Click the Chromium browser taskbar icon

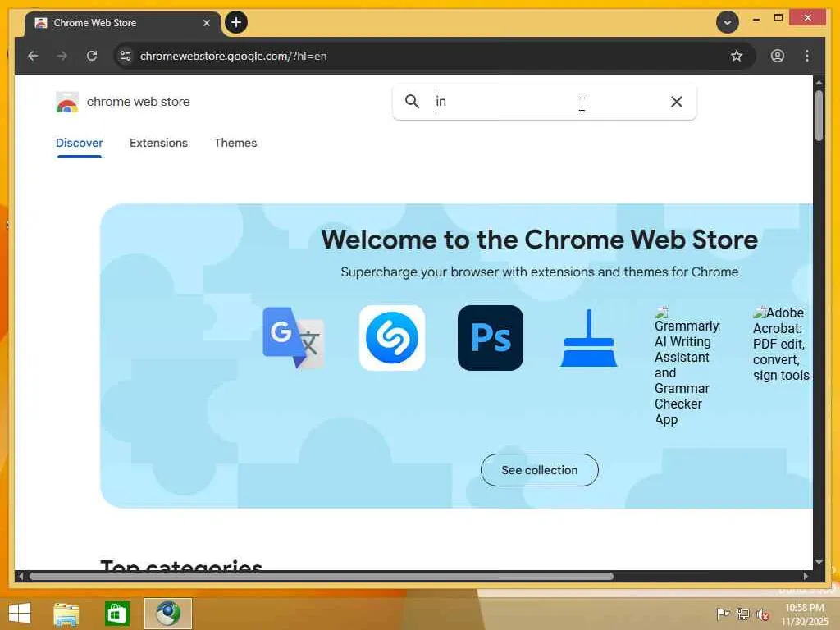click(167, 614)
